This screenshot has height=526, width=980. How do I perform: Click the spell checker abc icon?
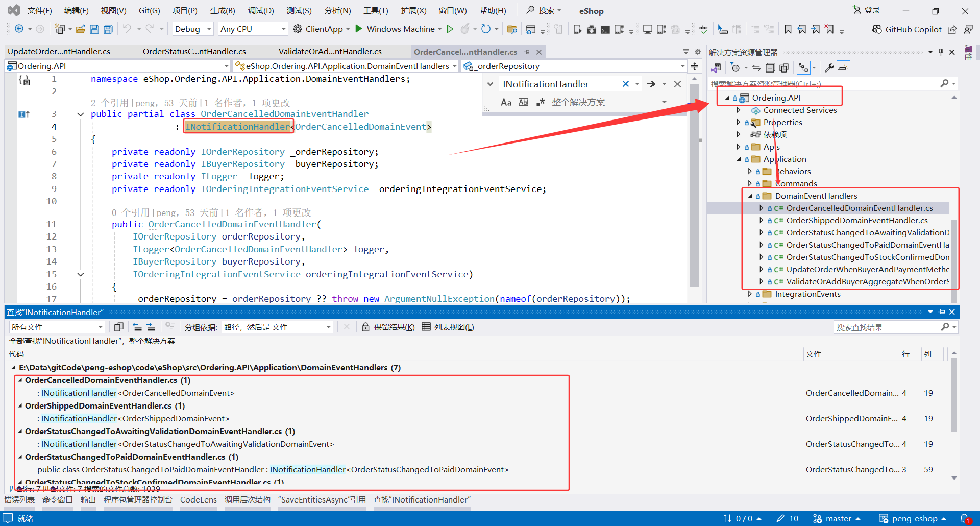[x=704, y=29]
